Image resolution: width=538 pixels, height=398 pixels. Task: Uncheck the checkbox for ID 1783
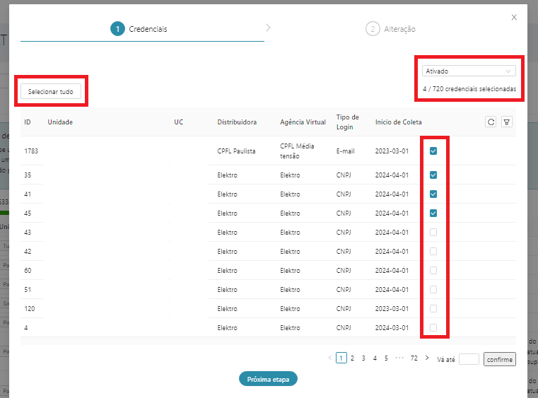(433, 151)
